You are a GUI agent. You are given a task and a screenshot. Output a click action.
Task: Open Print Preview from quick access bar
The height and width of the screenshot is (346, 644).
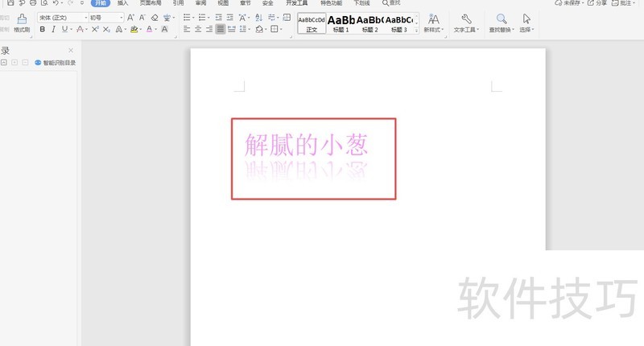coord(44,2)
